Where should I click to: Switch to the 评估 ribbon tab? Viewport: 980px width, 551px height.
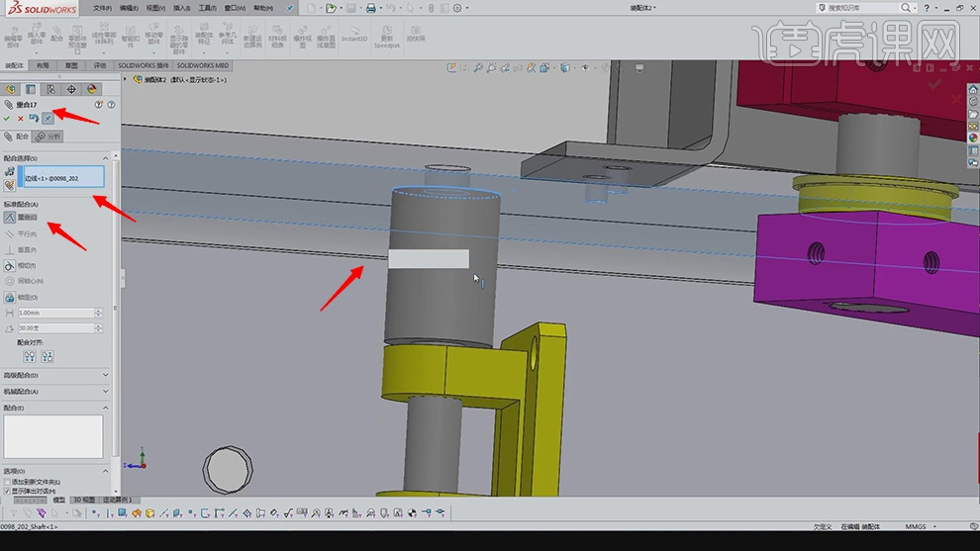click(100, 65)
